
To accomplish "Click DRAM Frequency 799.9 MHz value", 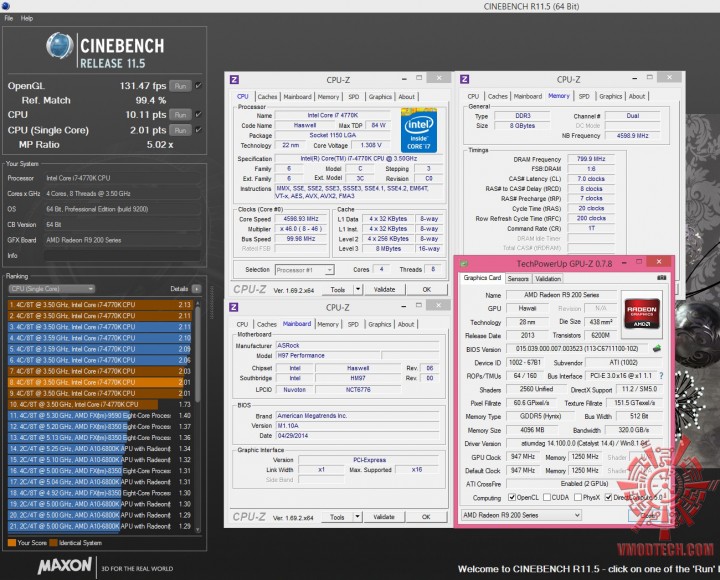I will (591, 159).
